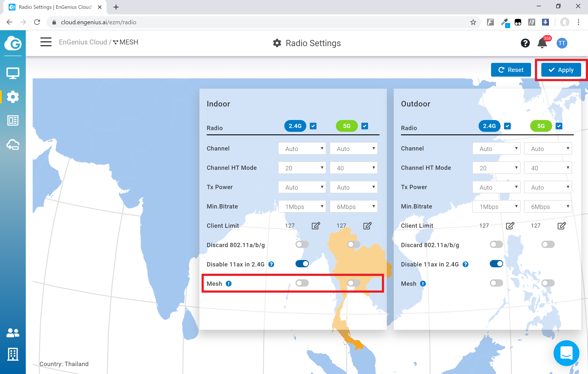Open the help question mark icon

525,43
